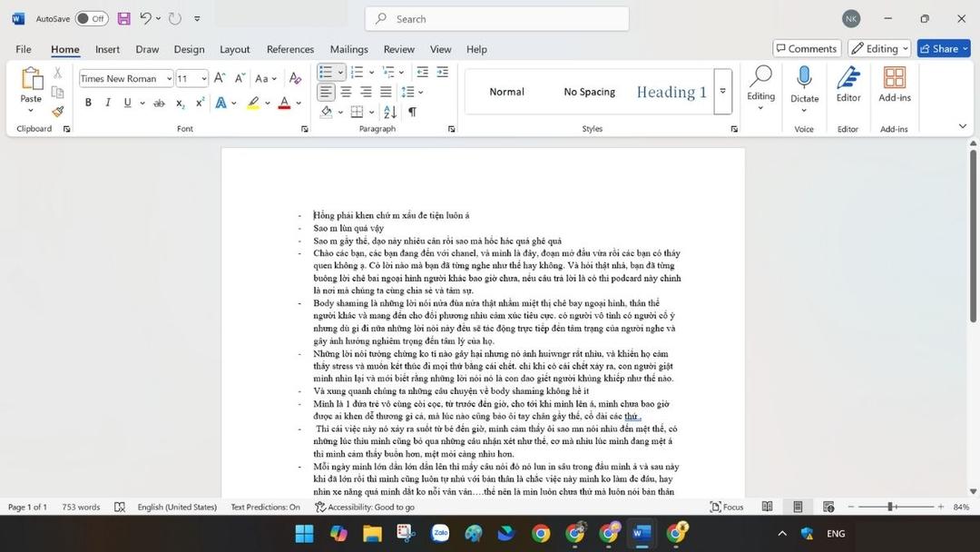Toggle Text Predictions in the status bar
Image resolution: width=980 pixels, height=552 pixels.
pyautogui.click(x=264, y=507)
